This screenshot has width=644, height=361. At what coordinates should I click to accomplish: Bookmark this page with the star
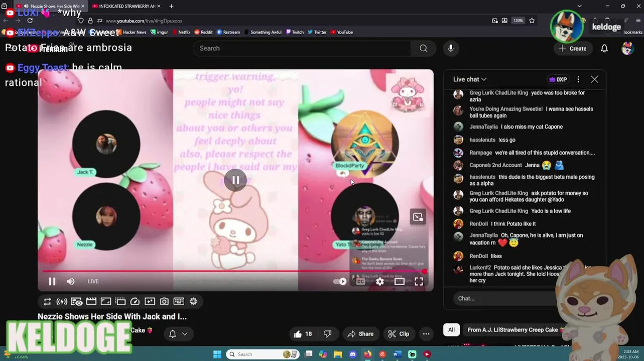[532, 21]
